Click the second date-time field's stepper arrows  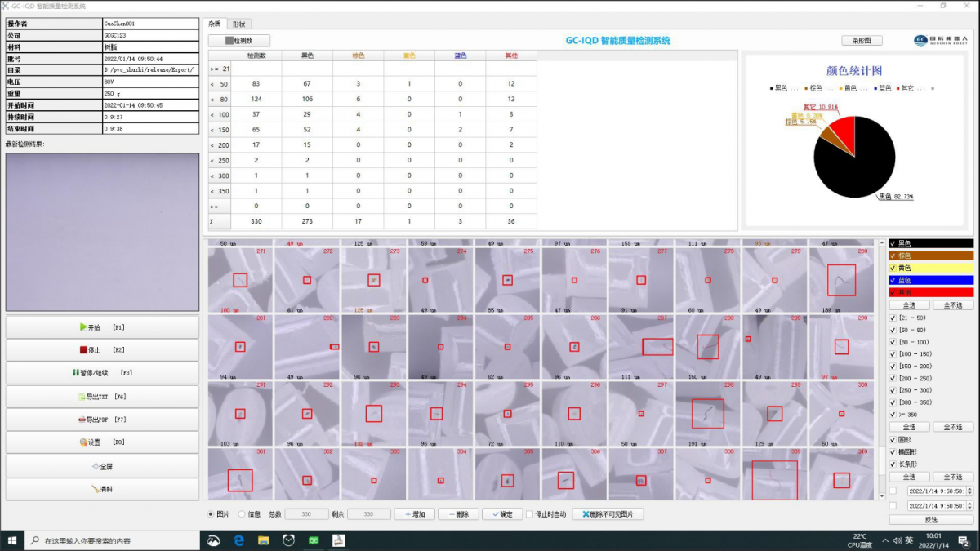coord(969,506)
